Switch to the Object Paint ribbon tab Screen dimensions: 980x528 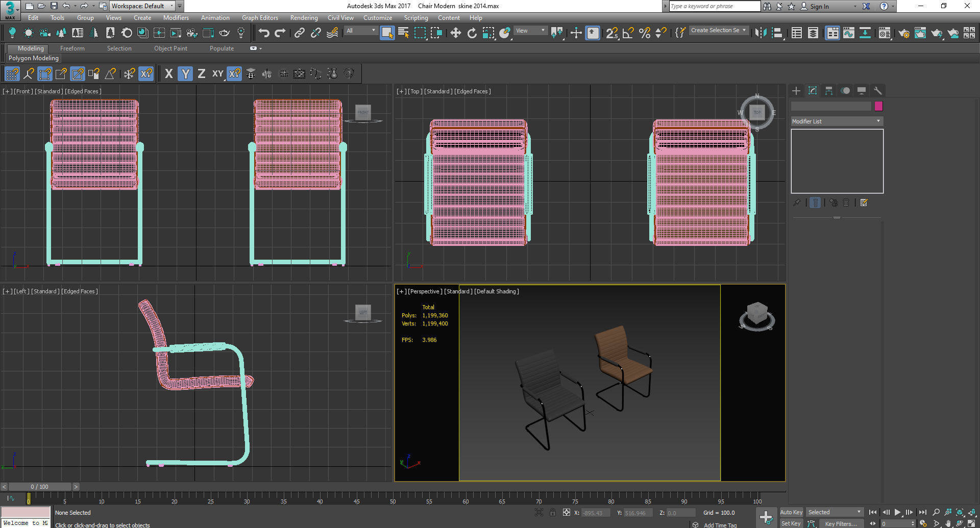pos(171,48)
